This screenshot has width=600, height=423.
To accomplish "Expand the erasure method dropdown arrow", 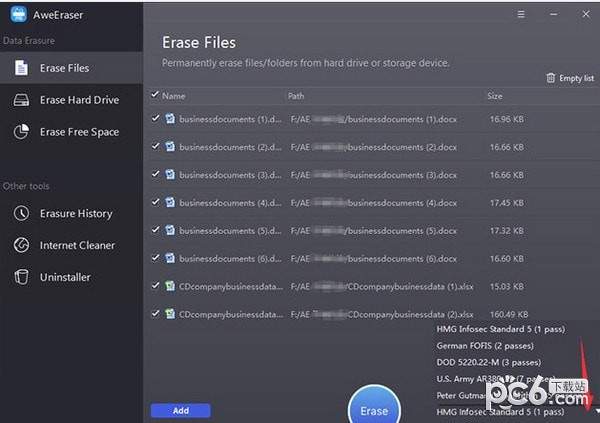I will (x=596, y=411).
